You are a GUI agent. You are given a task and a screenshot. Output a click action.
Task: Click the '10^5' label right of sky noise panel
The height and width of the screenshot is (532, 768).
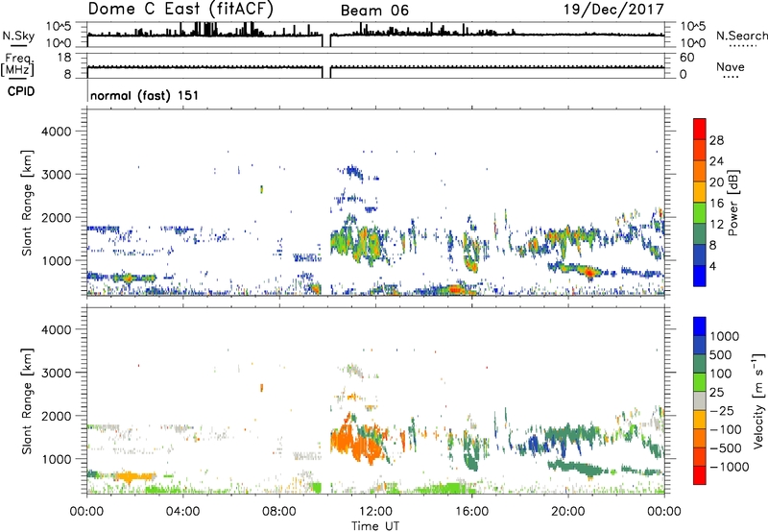pos(692,26)
